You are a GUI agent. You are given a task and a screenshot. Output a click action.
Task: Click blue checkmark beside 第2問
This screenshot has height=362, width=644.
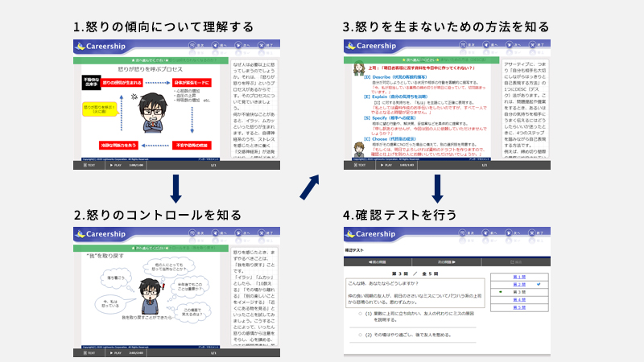tap(539, 285)
